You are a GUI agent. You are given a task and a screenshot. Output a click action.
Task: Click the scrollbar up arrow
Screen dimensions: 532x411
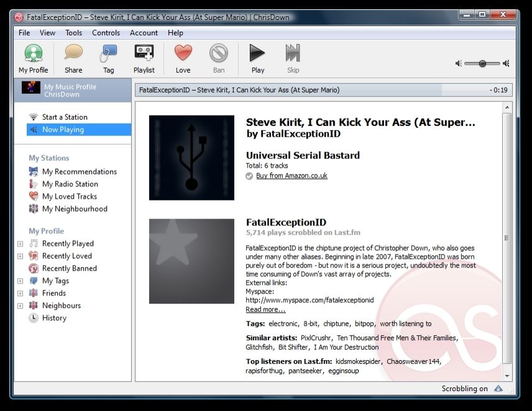[x=507, y=108]
